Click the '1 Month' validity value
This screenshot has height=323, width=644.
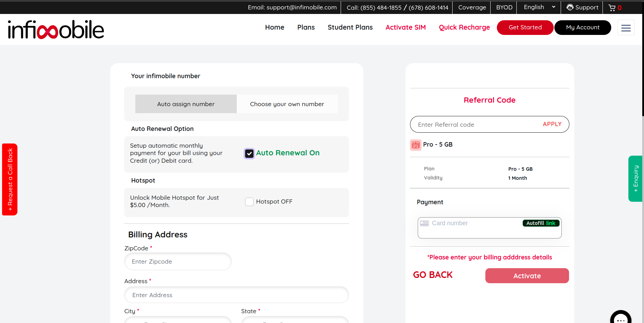click(x=517, y=178)
